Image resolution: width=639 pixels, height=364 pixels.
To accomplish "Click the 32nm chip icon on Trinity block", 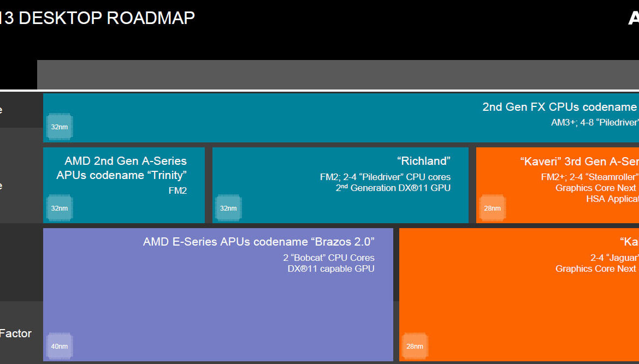I will [x=59, y=208].
